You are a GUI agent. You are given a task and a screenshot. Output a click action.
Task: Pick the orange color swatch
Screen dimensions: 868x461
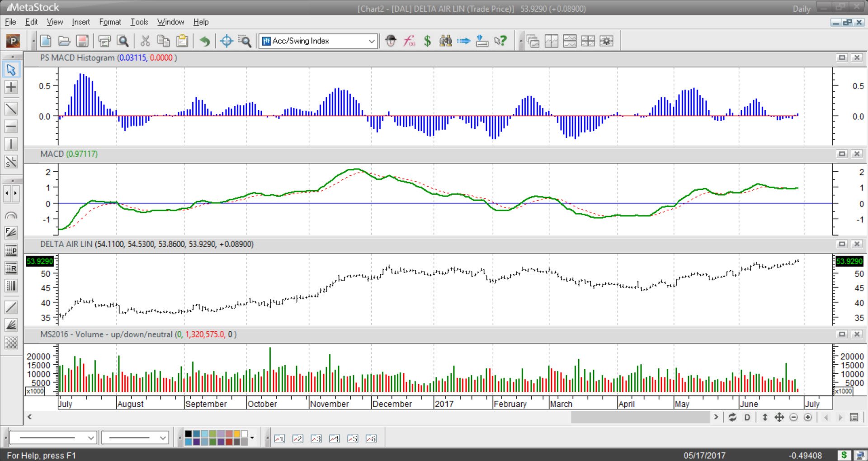coord(236,434)
